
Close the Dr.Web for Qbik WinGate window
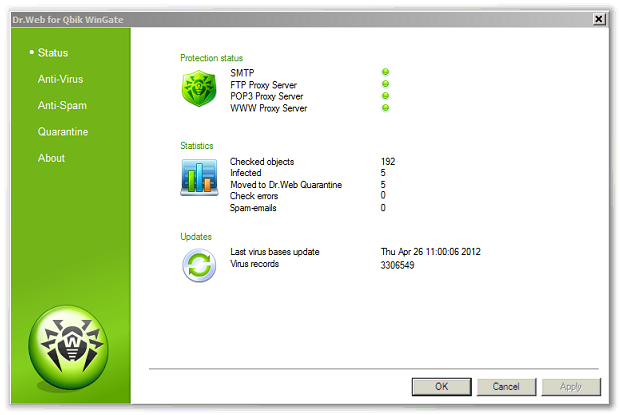click(x=599, y=19)
